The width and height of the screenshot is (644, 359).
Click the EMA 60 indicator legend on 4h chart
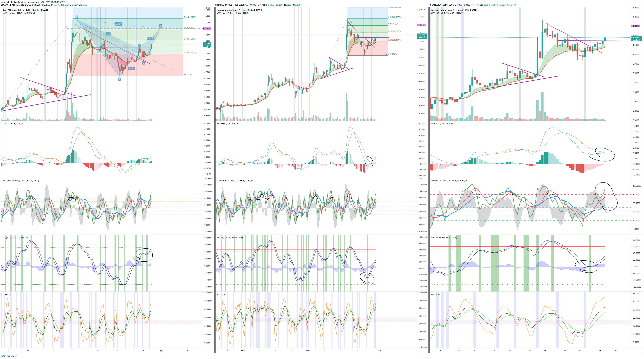pos(19,13)
